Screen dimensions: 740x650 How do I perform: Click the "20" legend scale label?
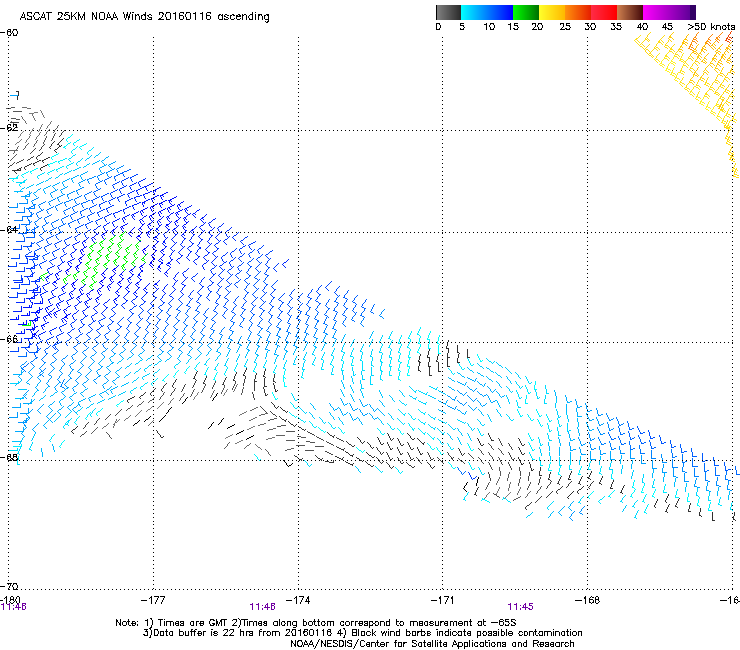[537, 27]
